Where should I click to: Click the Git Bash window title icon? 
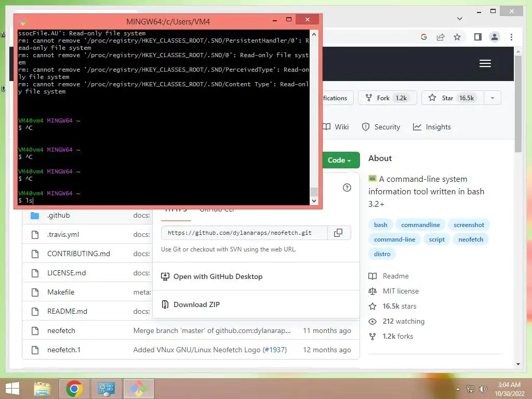[x=23, y=22]
